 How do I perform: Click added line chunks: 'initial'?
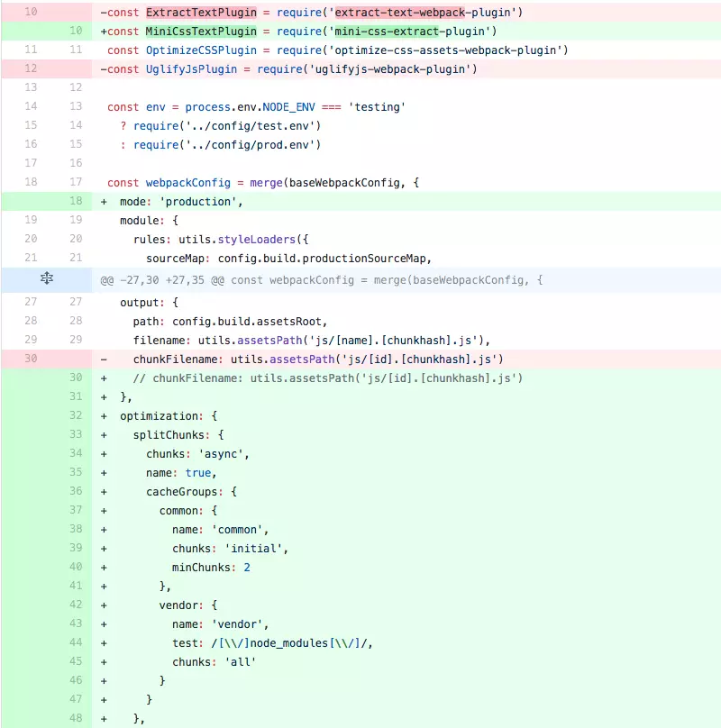(x=194, y=549)
